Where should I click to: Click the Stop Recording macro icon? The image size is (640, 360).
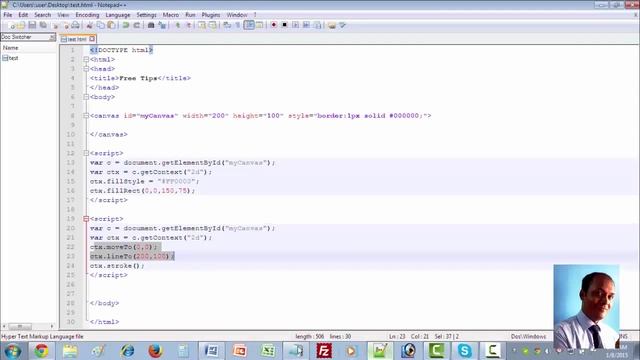coord(284,25)
